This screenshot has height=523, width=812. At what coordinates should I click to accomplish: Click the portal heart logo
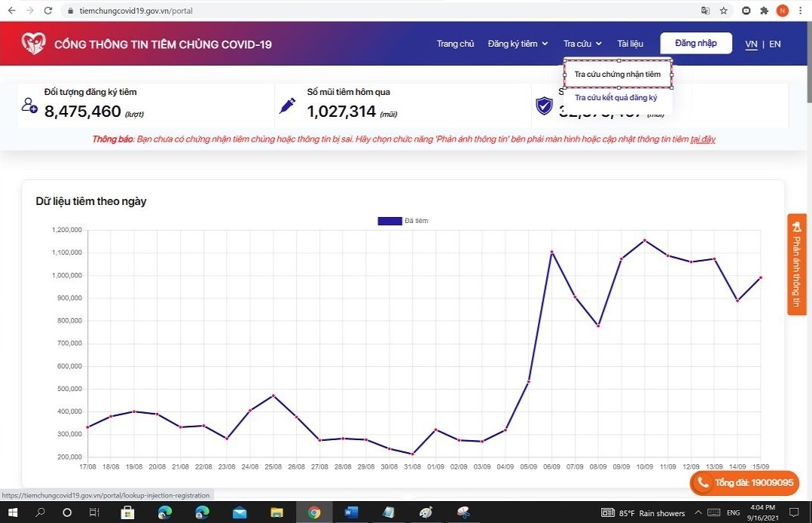click(x=34, y=44)
